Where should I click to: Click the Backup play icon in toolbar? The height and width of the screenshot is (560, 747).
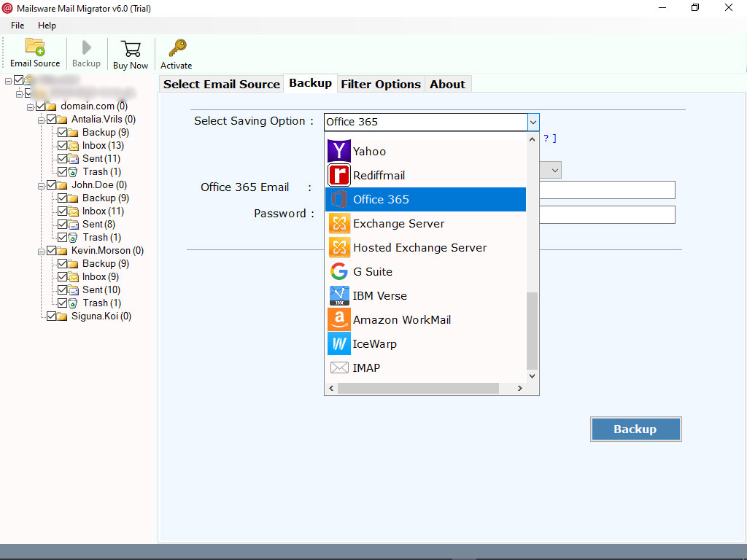[x=86, y=47]
